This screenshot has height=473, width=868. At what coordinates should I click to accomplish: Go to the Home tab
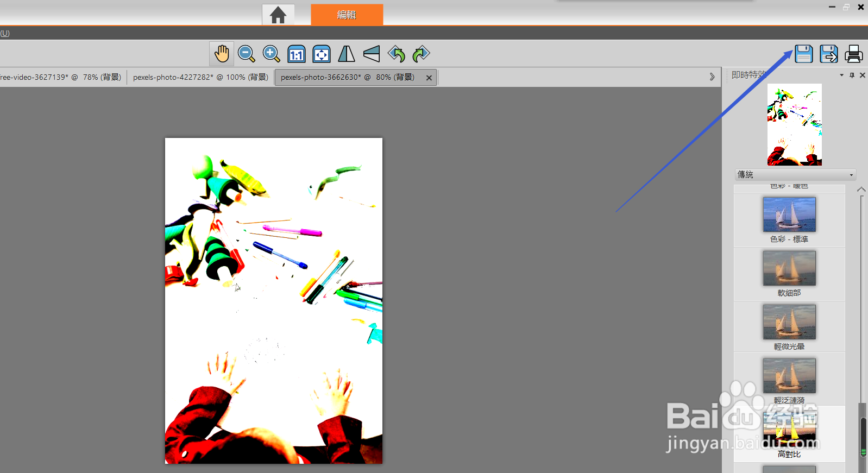(278, 15)
